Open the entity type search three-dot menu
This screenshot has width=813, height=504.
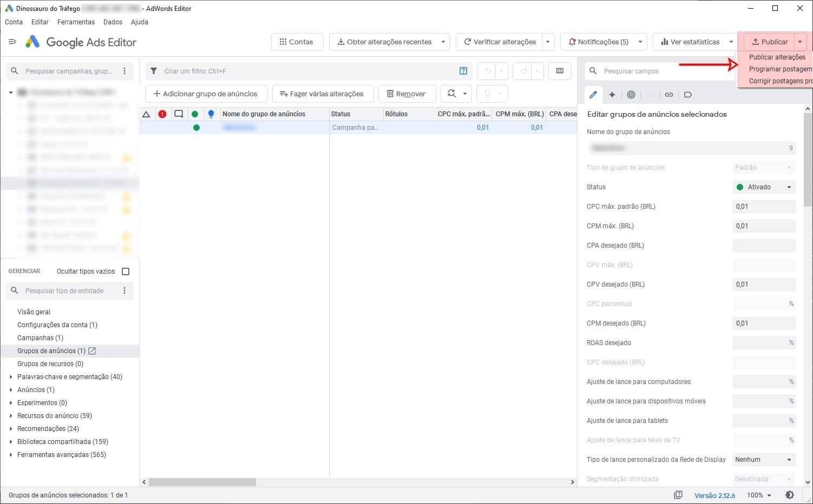[x=124, y=290]
